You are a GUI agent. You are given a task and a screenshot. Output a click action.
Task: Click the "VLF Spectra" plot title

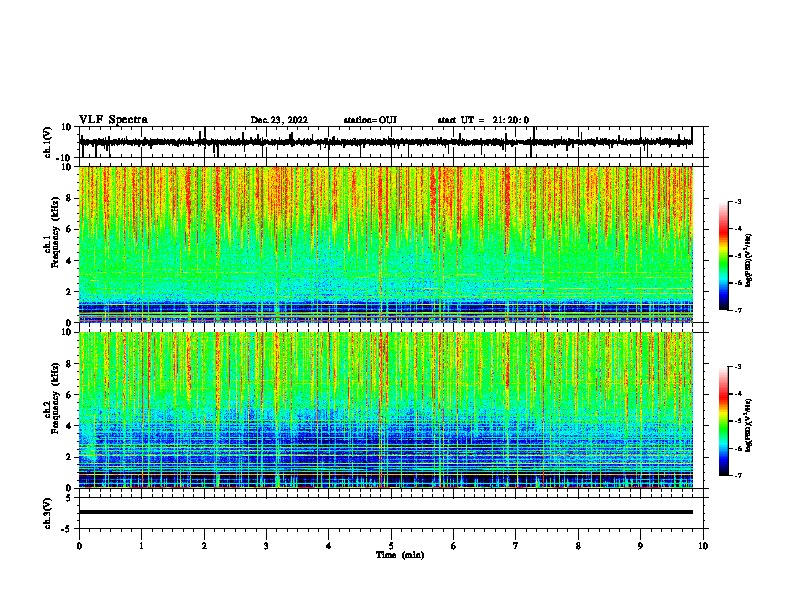click(113, 120)
